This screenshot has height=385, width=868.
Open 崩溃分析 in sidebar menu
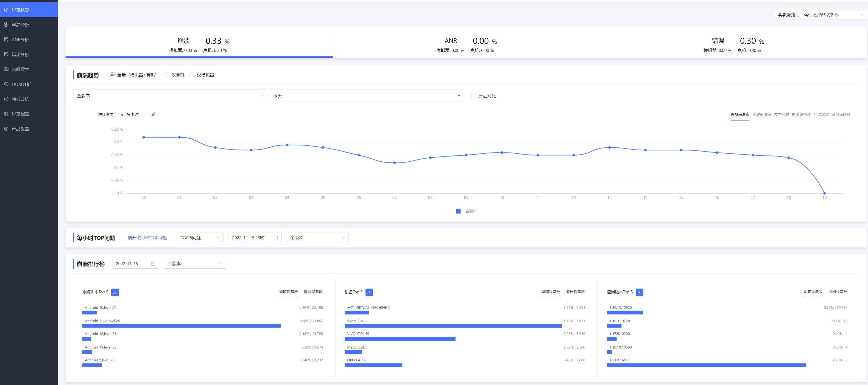click(x=29, y=25)
